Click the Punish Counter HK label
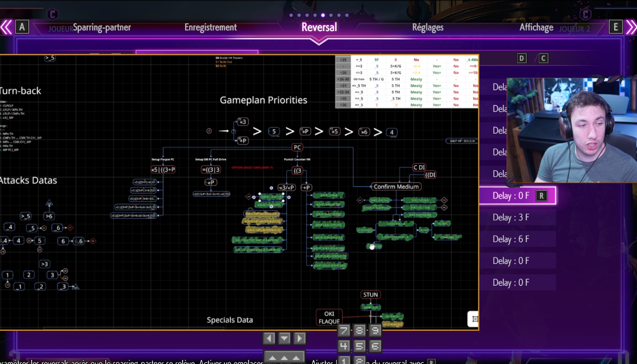The image size is (637, 364). tap(297, 159)
